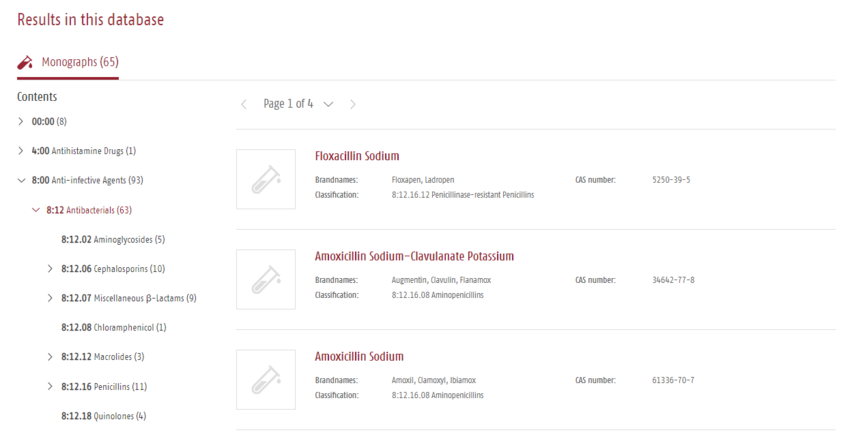865x439 pixels.
Task: Go to previous results page arrow
Action: [x=244, y=104]
